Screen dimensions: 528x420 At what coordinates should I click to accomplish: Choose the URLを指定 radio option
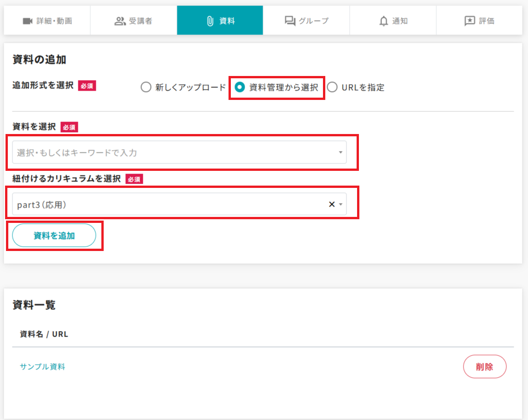click(332, 87)
